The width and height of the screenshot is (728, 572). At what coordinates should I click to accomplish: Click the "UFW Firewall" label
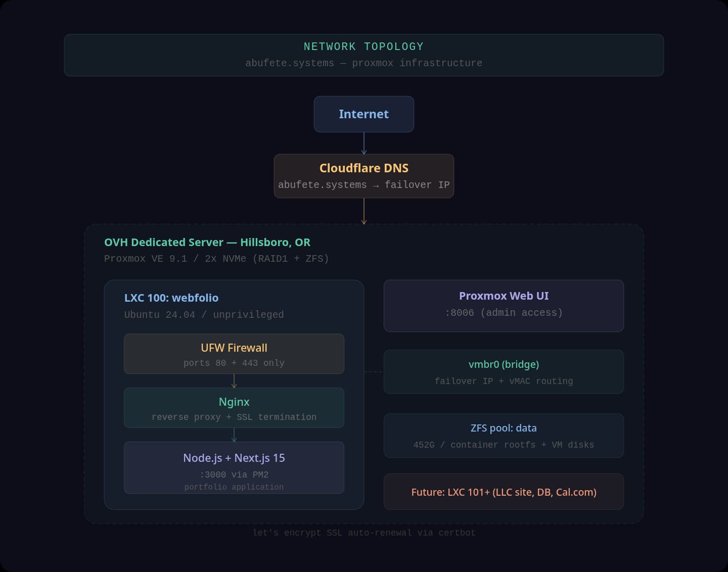click(234, 348)
